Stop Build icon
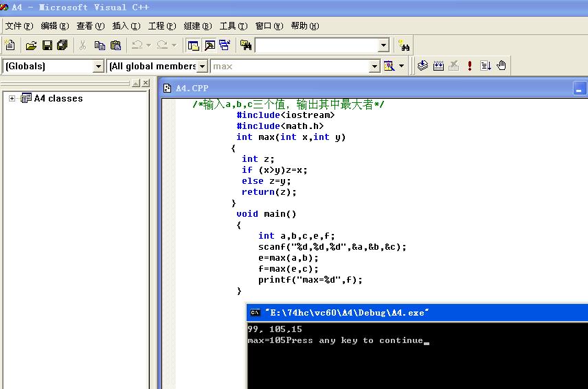The image size is (588, 389). tap(454, 66)
